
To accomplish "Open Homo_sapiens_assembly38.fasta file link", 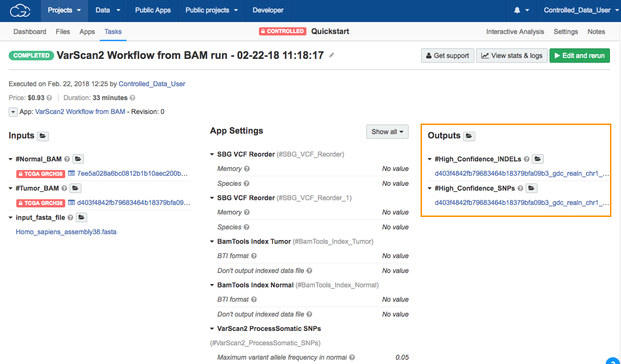I will click(66, 232).
